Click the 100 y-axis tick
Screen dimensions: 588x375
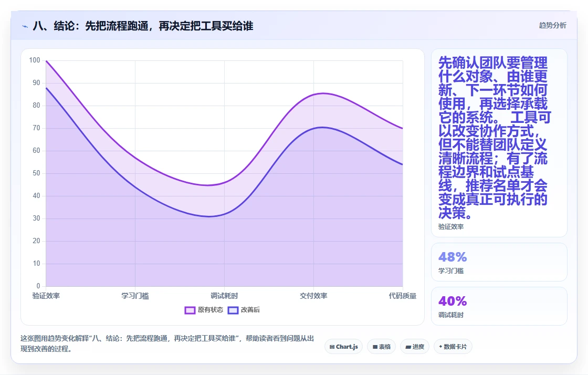coord(35,60)
